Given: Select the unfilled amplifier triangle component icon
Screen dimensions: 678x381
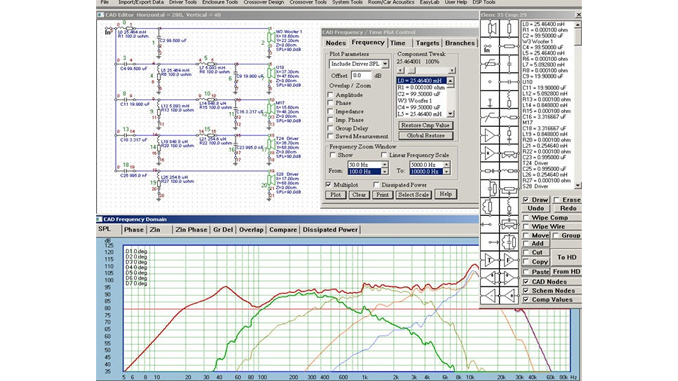Looking at the screenshot, I should [490, 135].
